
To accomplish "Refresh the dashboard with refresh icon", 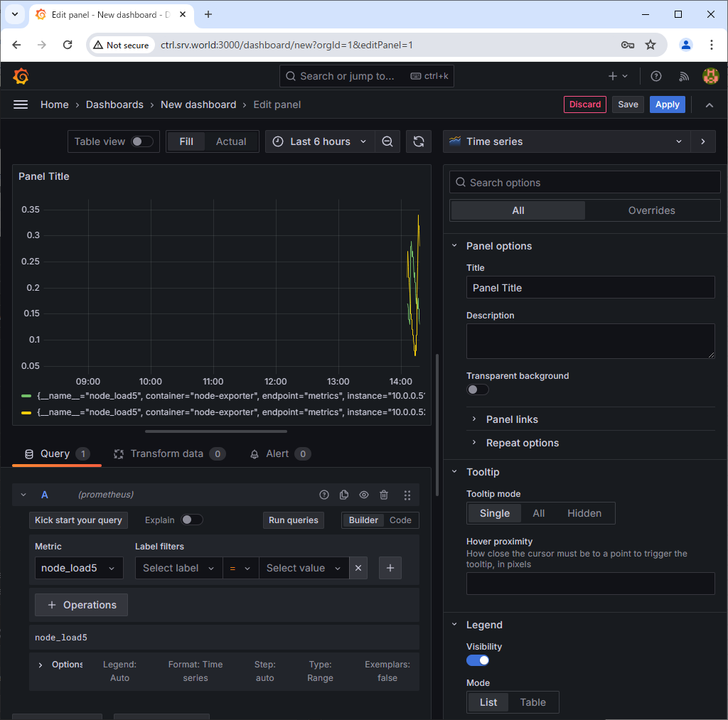I will pyautogui.click(x=419, y=141).
